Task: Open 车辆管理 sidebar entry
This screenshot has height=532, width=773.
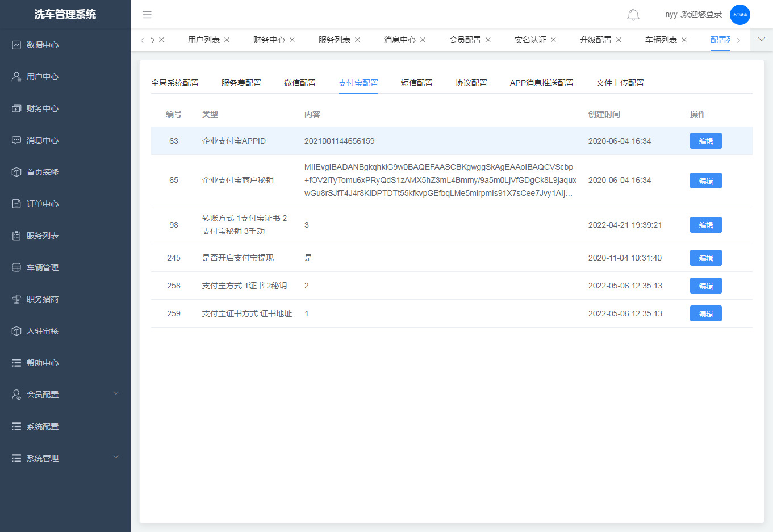Action: pos(43,267)
